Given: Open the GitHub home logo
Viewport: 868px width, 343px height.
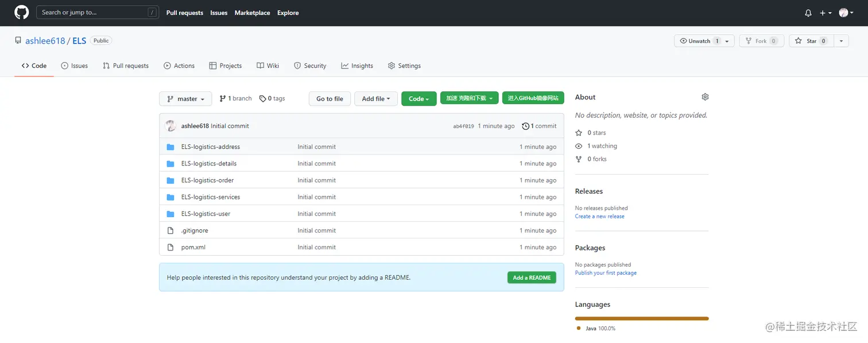Looking at the screenshot, I should [21, 13].
